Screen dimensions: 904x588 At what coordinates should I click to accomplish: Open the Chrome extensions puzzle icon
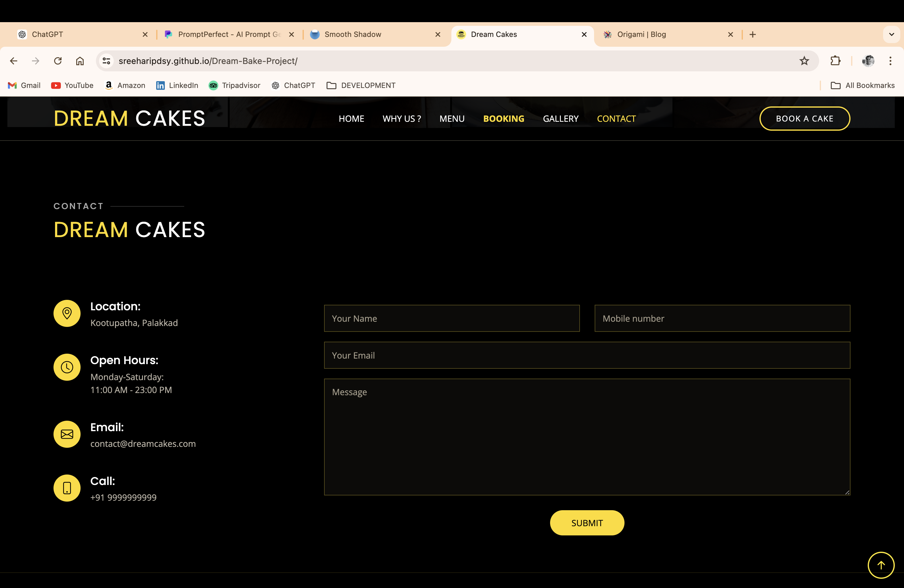tap(835, 61)
